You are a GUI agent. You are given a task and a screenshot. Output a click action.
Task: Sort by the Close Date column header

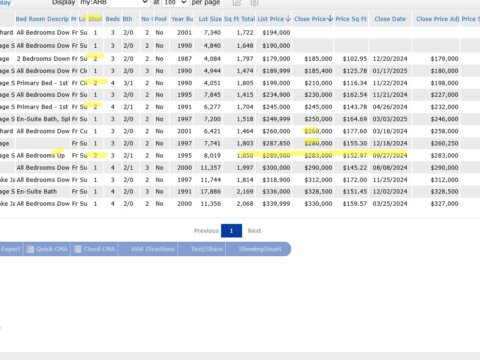tap(390, 19)
